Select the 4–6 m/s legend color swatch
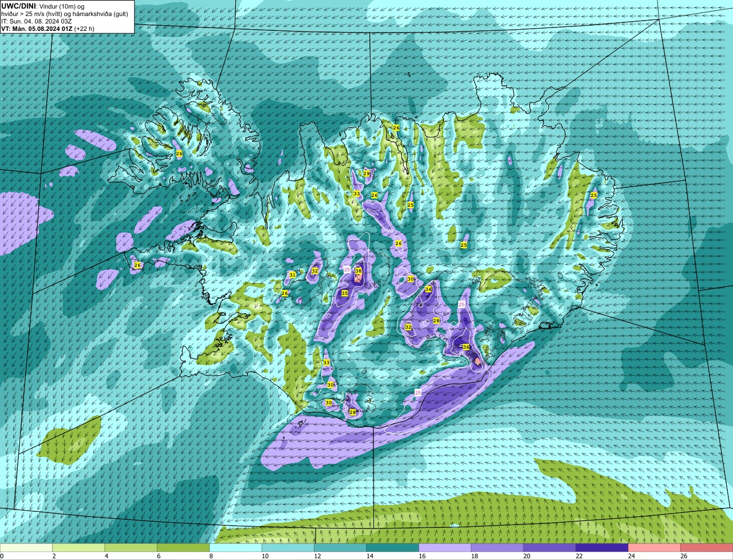The height and width of the screenshot is (560, 733). tap(131, 547)
